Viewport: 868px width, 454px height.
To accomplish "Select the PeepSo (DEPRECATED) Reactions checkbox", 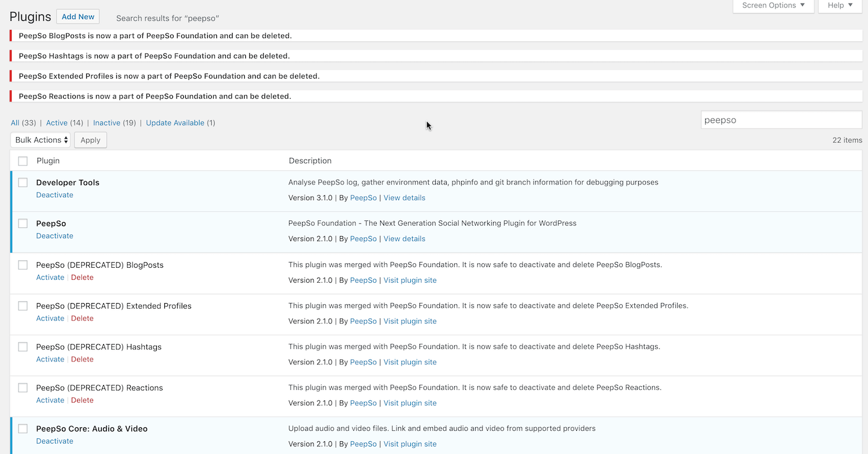I will (23, 388).
